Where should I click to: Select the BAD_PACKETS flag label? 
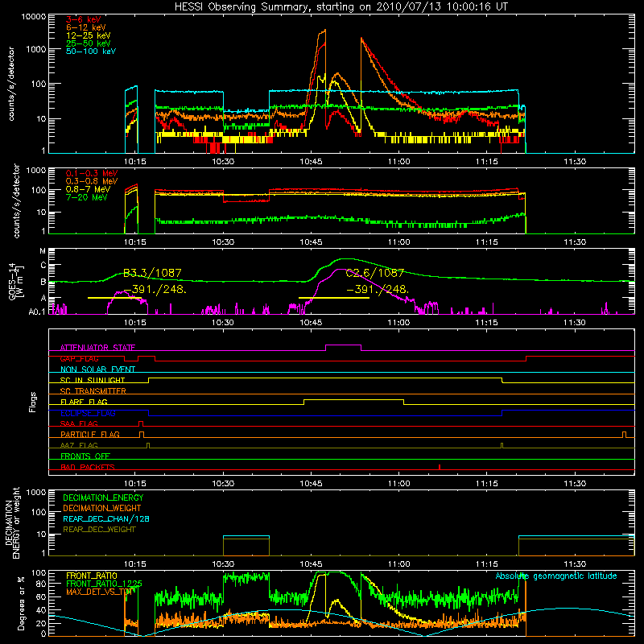click(88, 468)
